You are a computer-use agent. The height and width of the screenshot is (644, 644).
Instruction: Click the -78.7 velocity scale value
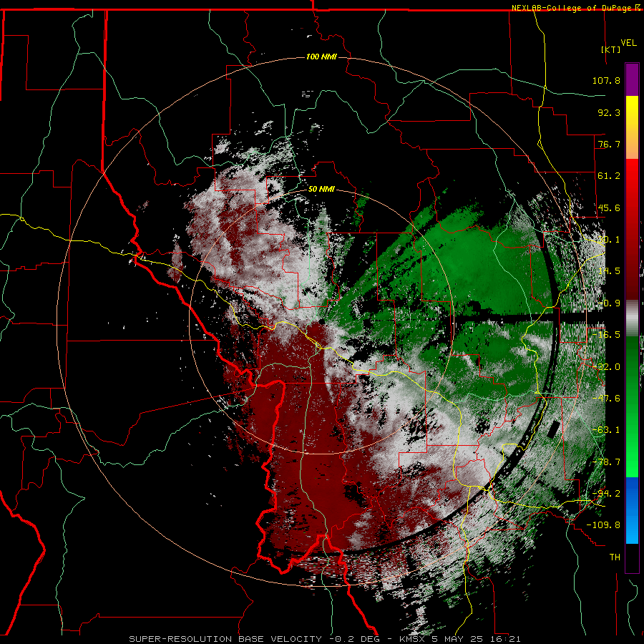click(606, 462)
